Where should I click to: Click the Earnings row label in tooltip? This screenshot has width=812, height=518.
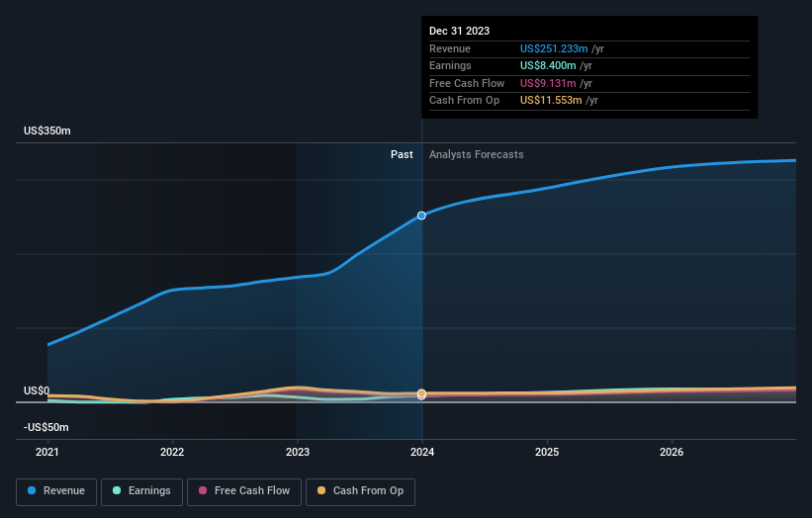(450, 65)
